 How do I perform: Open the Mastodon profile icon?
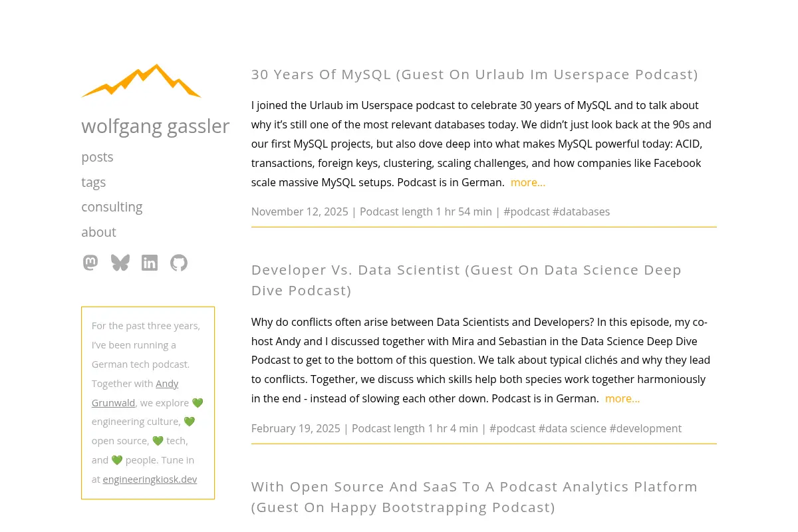pyautogui.click(x=90, y=263)
